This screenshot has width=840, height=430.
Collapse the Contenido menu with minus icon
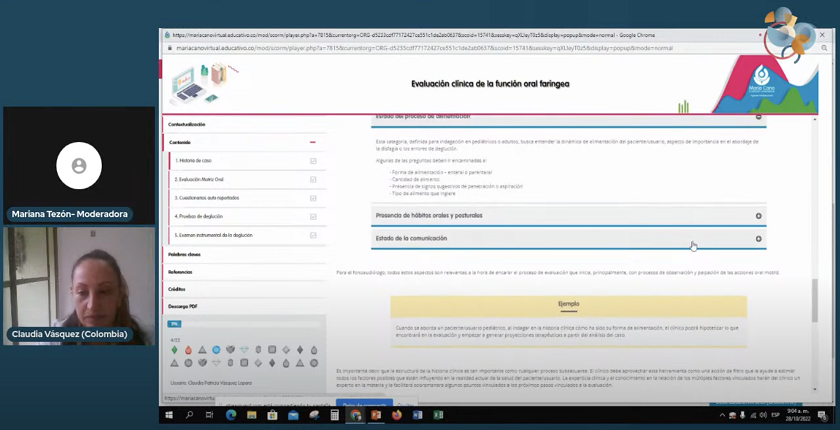pos(313,143)
